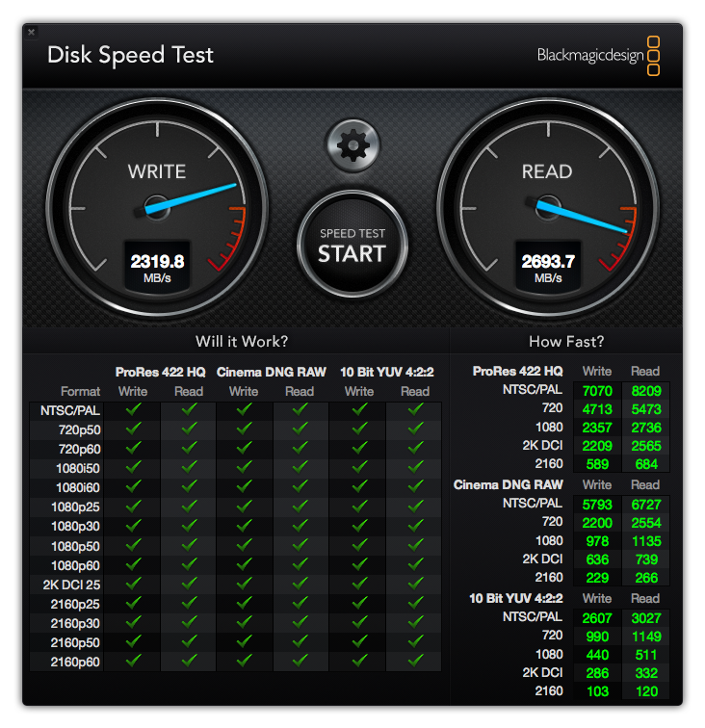Click the 2160p60 format row label
The image size is (705, 728).
(75, 663)
